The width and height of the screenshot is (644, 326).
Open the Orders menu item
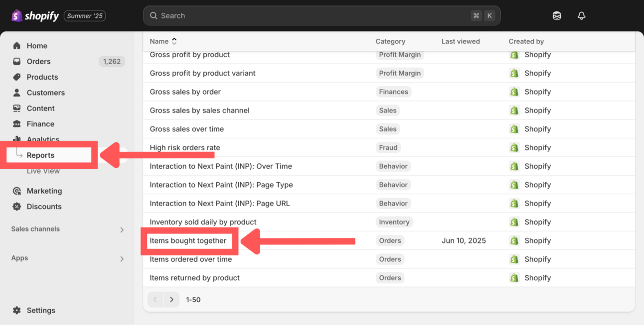[38, 61]
